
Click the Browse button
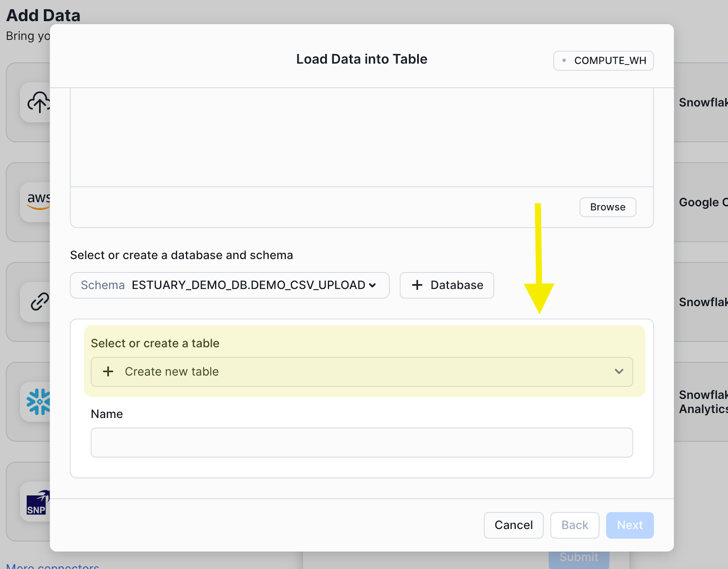[607, 207]
